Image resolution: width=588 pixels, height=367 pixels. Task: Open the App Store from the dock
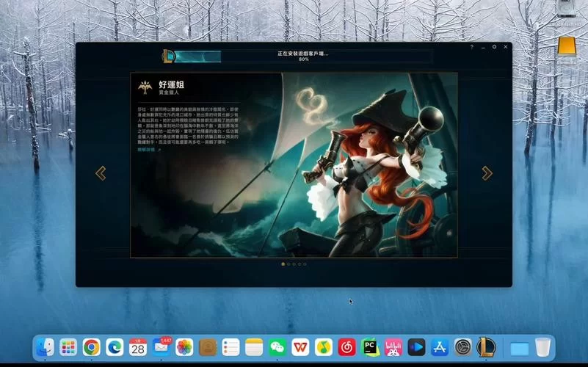tap(440, 347)
